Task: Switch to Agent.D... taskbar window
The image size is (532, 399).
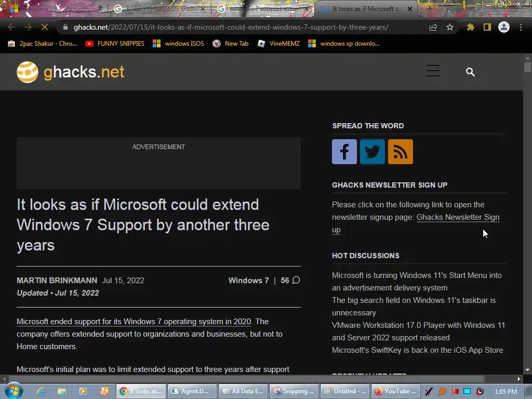Action: [193, 391]
